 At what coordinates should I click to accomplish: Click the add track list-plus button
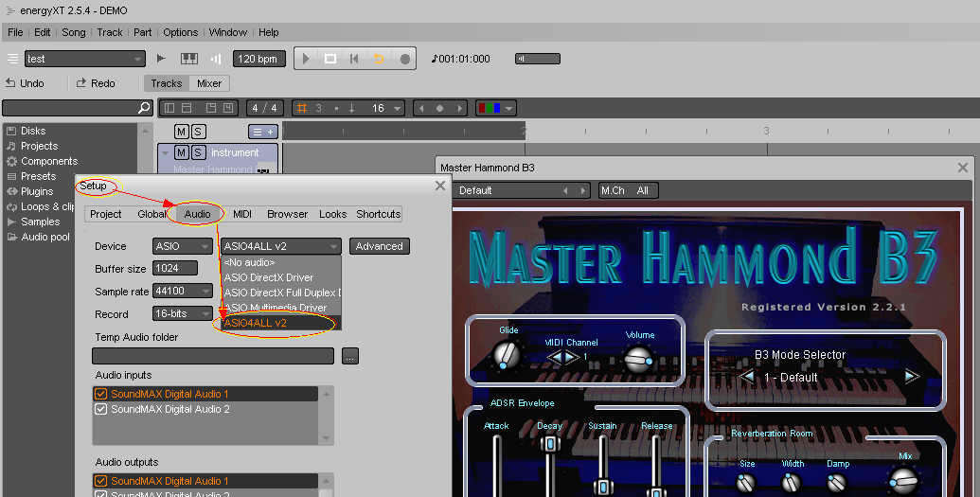[263, 132]
